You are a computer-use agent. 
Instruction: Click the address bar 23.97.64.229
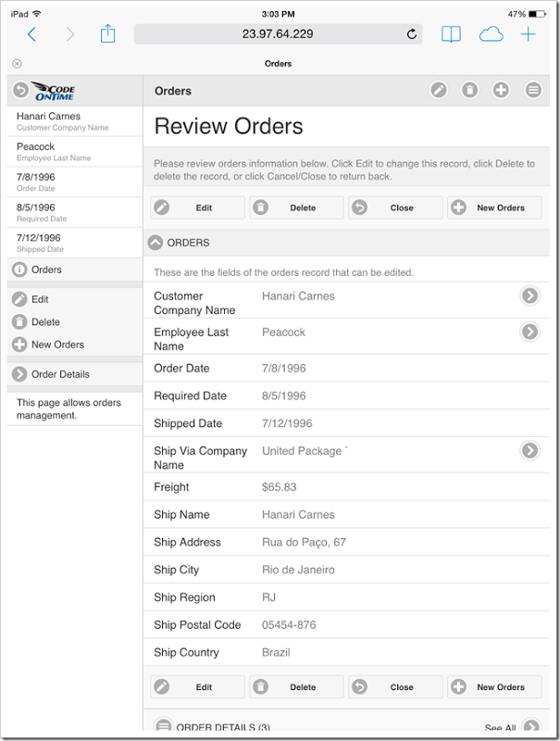(278, 34)
